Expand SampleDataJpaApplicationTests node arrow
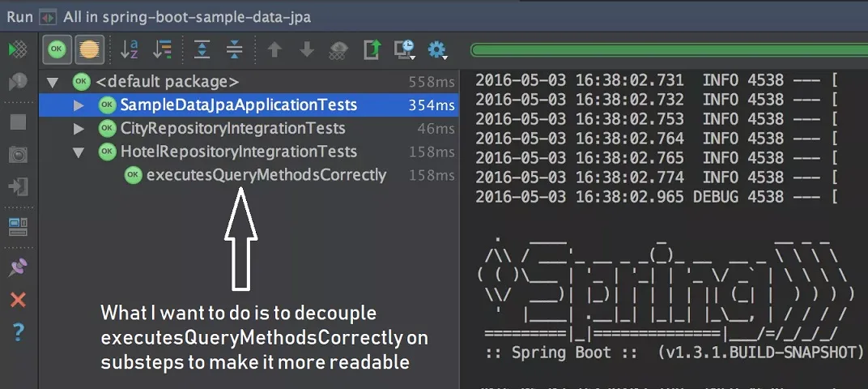 [79, 105]
